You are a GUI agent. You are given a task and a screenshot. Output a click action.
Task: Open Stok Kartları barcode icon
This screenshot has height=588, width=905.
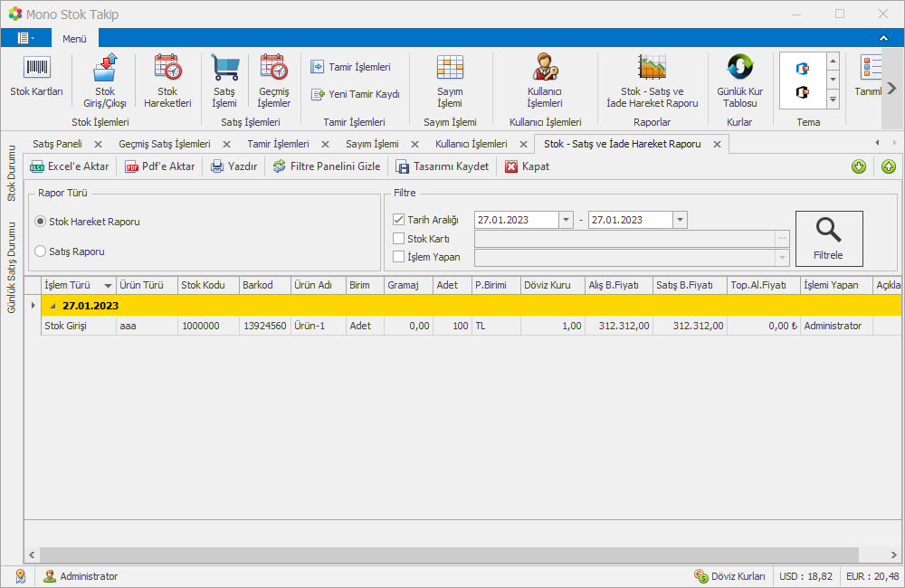click(36, 69)
